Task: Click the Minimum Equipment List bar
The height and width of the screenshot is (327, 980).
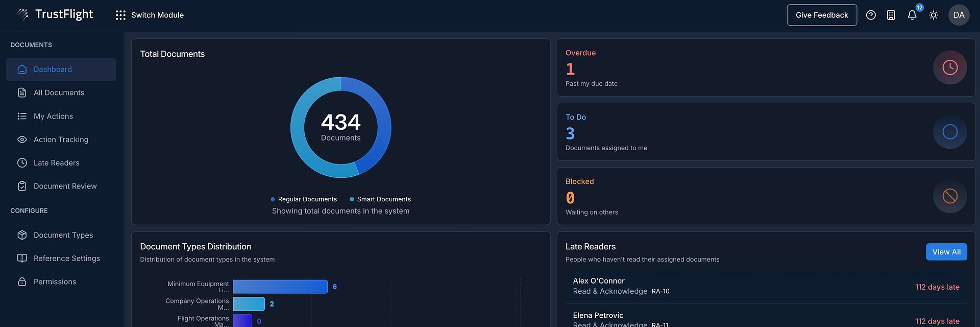Action: click(x=280, y=287)
